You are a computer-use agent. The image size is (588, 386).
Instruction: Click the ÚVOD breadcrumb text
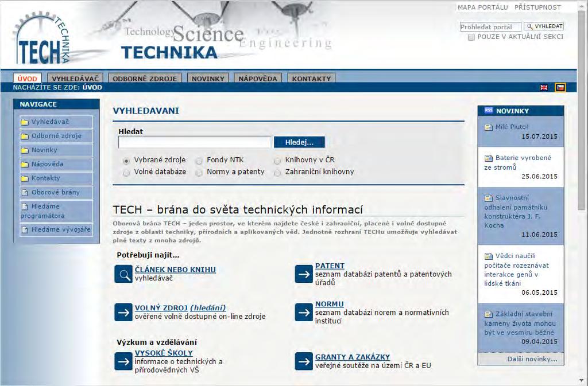[92, 88]
